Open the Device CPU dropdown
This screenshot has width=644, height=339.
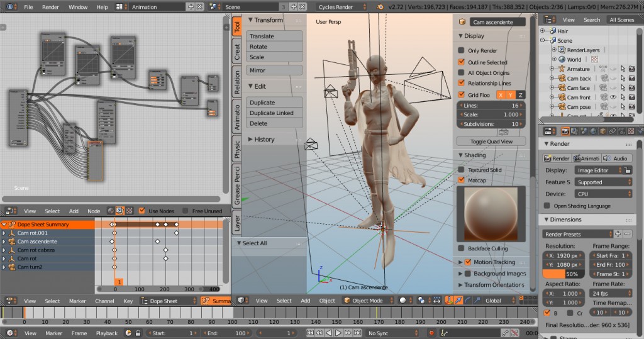[x=603, y=194]
